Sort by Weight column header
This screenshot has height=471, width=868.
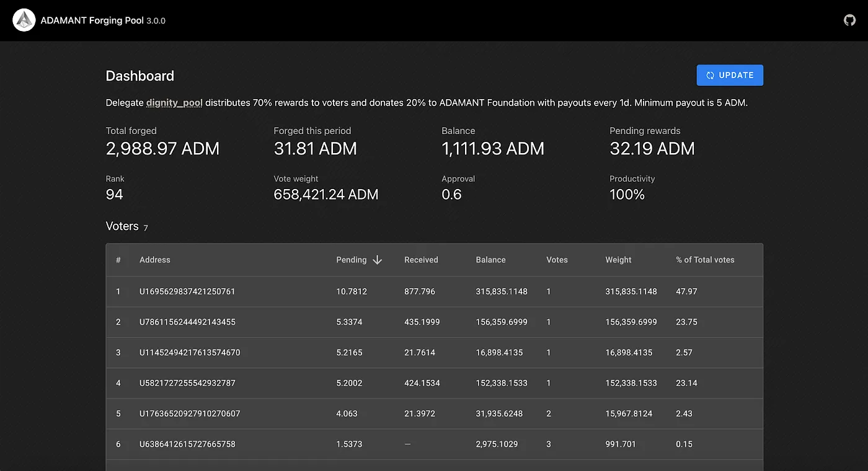[618, 260]
